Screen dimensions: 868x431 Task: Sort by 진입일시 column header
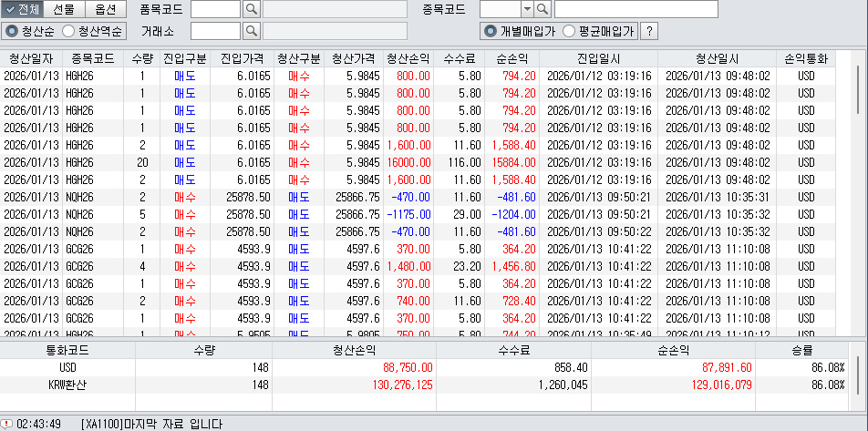pos(598,59)
